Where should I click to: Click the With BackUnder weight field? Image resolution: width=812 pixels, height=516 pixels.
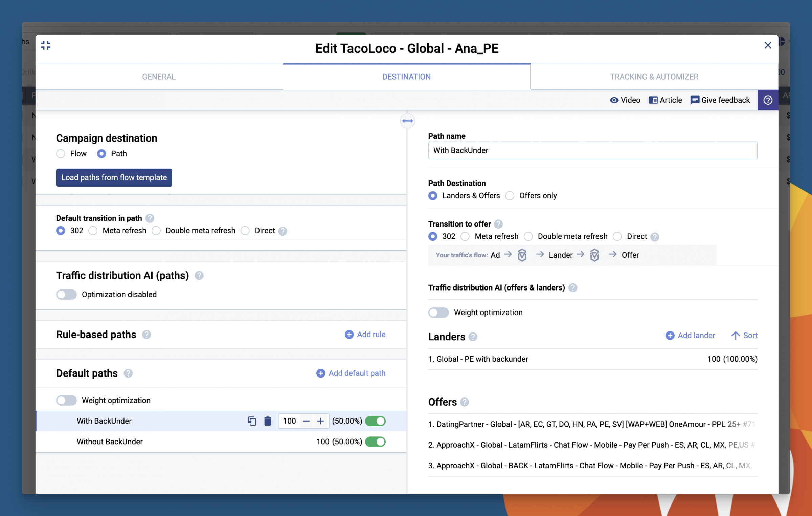[x=289, y=421]
